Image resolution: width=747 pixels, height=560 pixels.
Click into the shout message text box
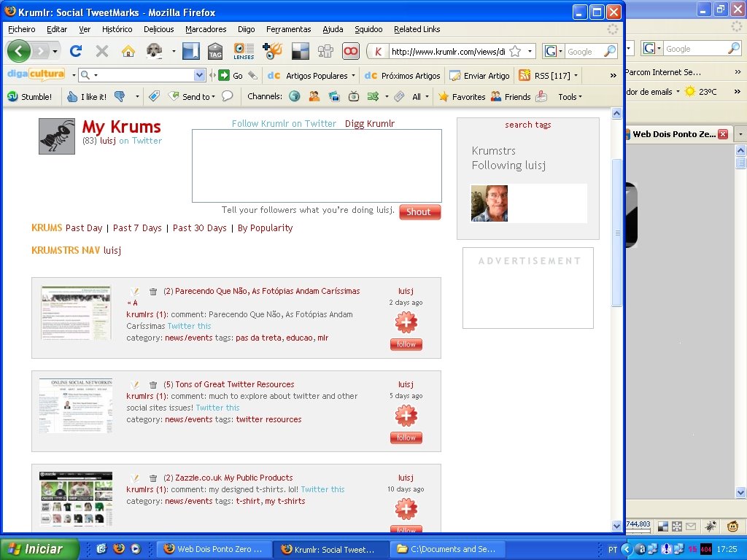point(317,166)
